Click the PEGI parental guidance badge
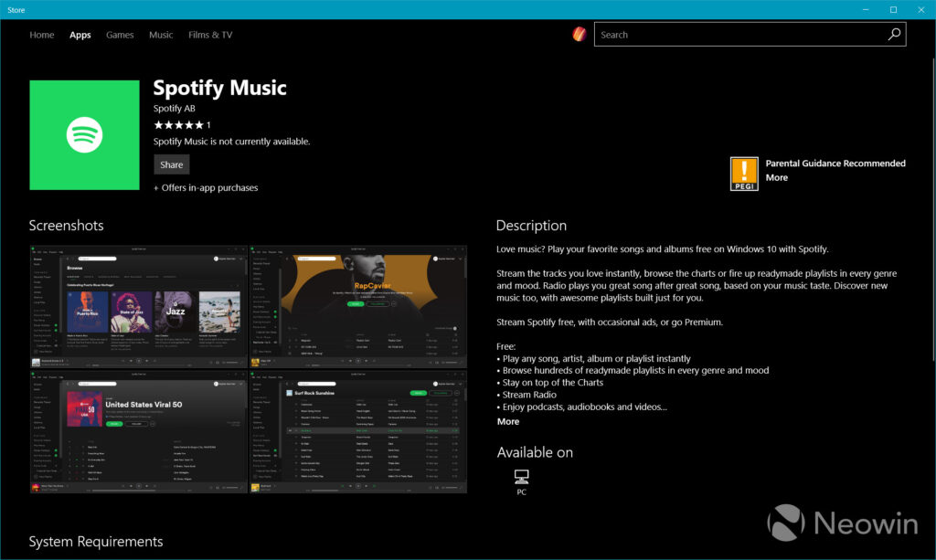936x560 pixels. 744,174
